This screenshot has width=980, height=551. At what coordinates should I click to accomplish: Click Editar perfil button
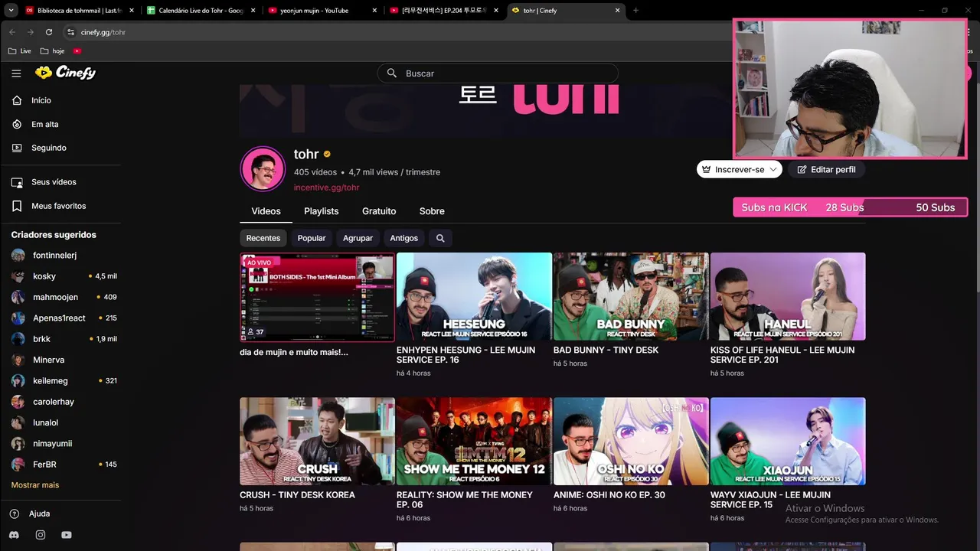826,169
